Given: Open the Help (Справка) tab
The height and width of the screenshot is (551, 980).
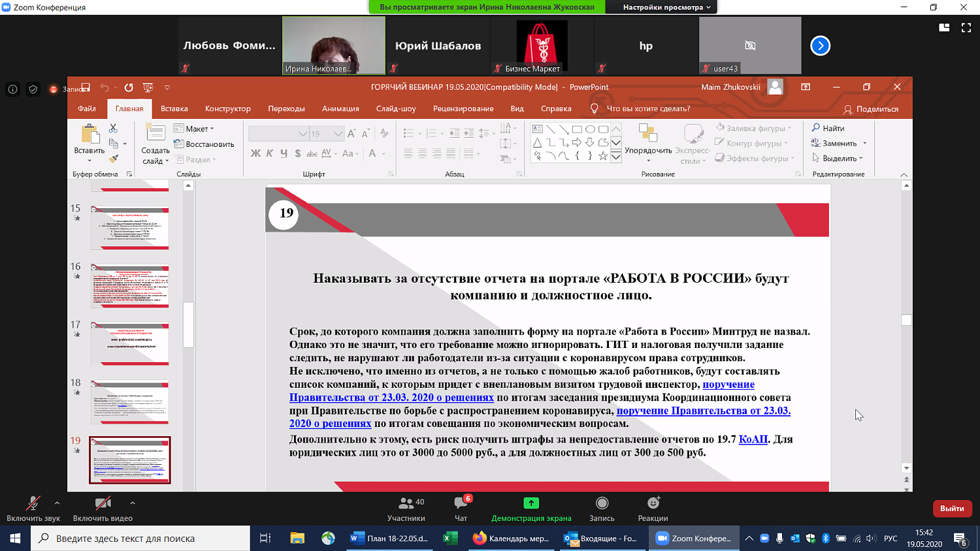Looking at the screenshot, I should coord(556,108).
